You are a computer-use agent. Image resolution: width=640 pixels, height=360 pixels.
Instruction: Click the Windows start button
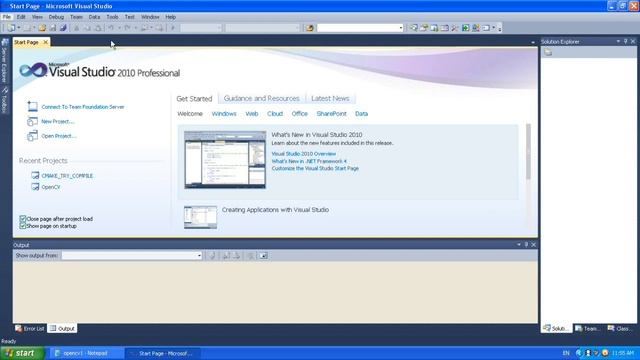[x=22, y=353]
